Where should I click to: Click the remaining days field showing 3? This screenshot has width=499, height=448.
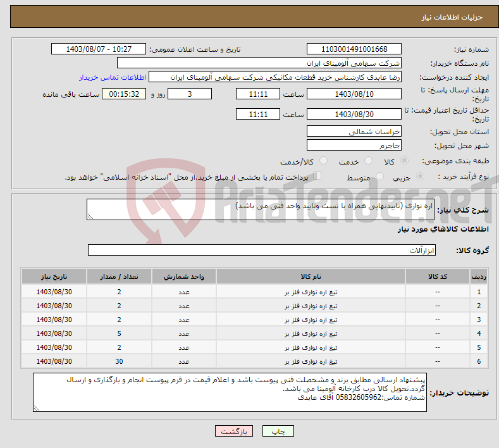(x=190, y=94)
